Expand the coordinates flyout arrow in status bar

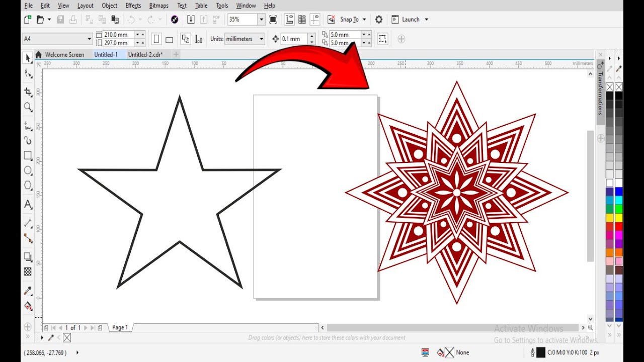click(77, 352)
